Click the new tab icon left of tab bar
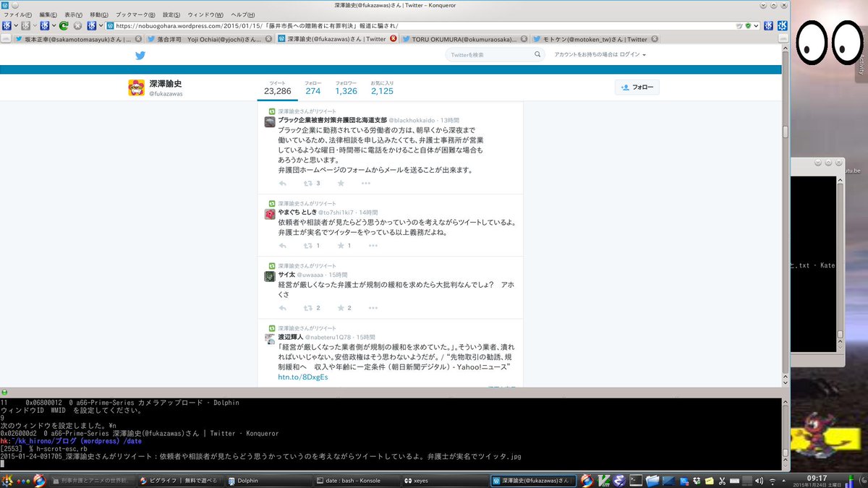The height and width of the screenshot is (488, 868). 6,39
